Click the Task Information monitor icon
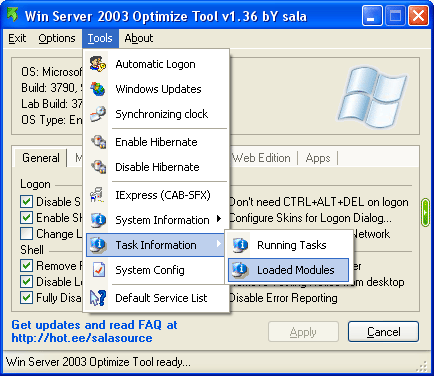 (98, 245)
